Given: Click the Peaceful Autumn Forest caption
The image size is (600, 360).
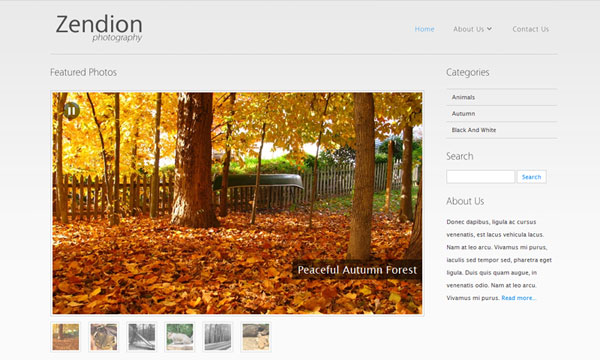Looking at the screenshot, I should [x=357, y=270].
